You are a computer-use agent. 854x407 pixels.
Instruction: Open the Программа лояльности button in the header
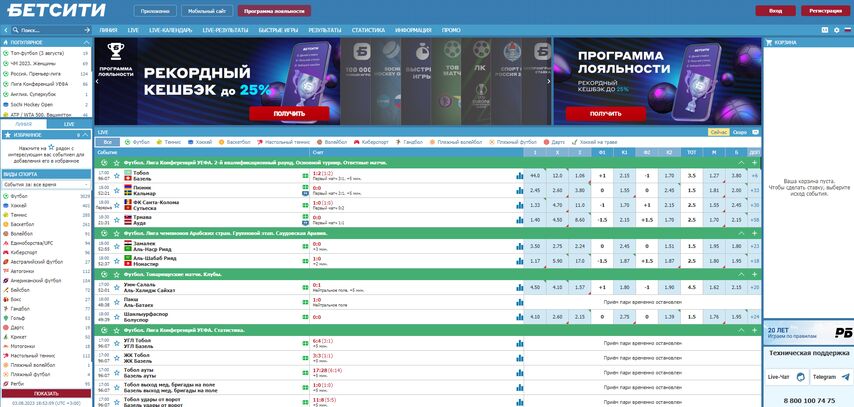pos(274,11)
